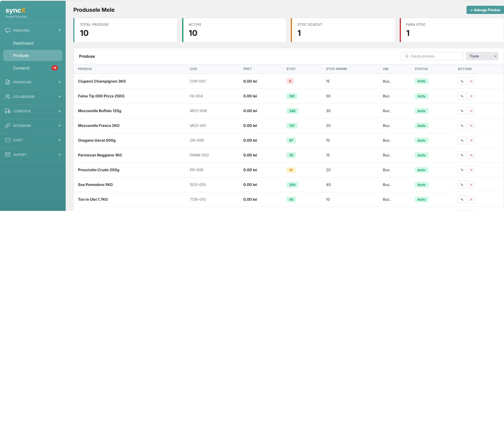Click the PRET column header
504x437 pixels.
tap(247, 69)
